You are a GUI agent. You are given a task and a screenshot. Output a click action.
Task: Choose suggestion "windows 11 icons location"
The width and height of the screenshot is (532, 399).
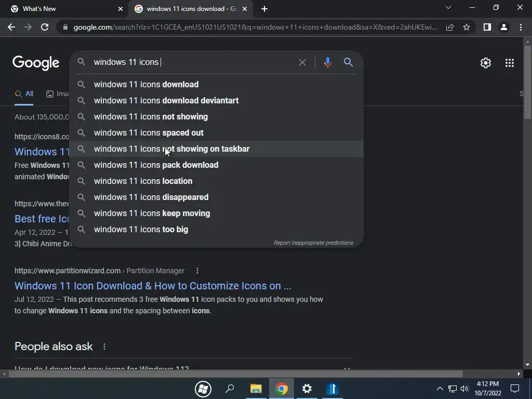click(217, 181)
